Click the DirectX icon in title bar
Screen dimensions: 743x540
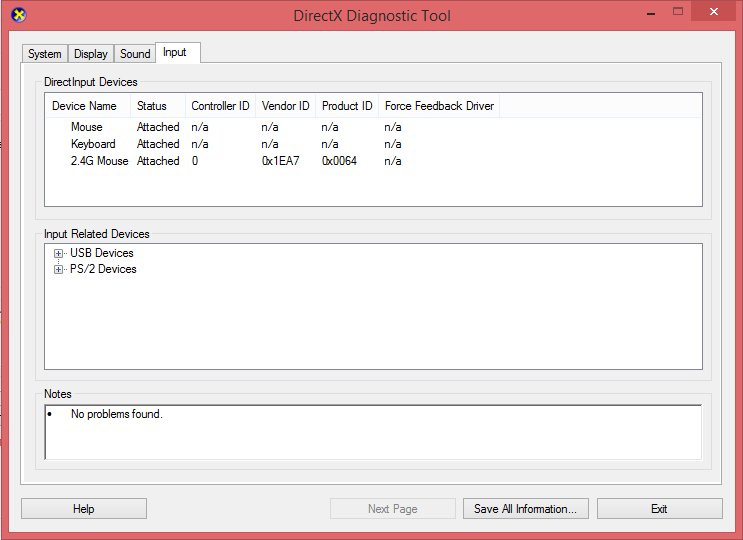(17, 15)
